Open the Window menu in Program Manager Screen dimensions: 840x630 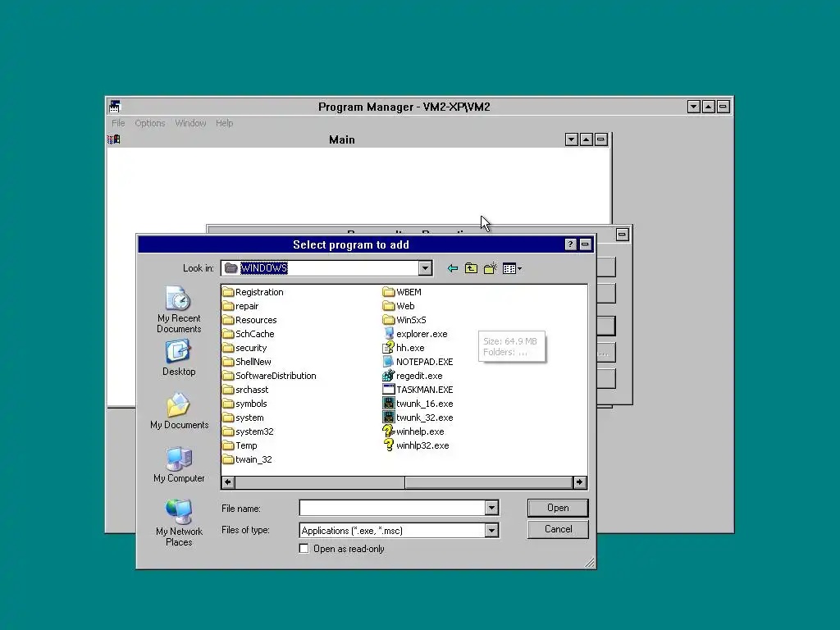pos(190,123)
